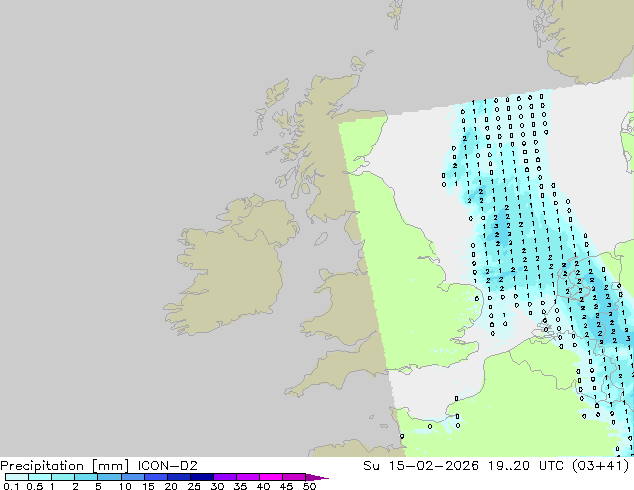Image resolution: width=634 pixels, height=490 pixels.
Task: Click the '0.1' legend scale label
Action: pyautogui.click(x=11, y=486)
